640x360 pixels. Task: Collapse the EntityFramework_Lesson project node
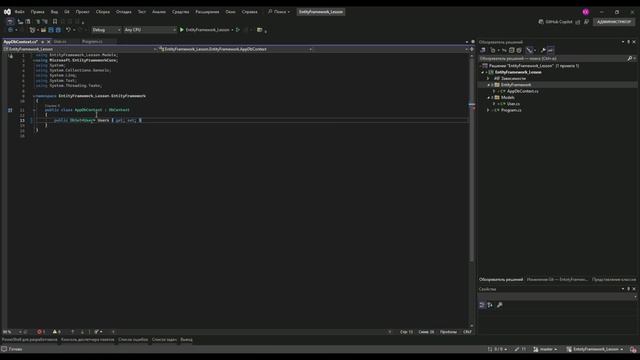[x=482, y=72]
